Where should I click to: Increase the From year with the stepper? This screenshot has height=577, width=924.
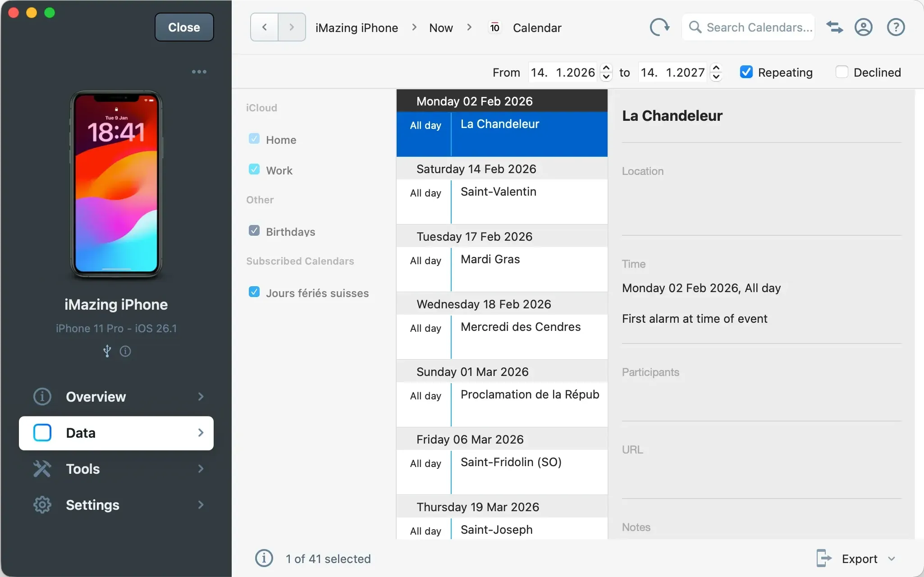pos(606,68)
